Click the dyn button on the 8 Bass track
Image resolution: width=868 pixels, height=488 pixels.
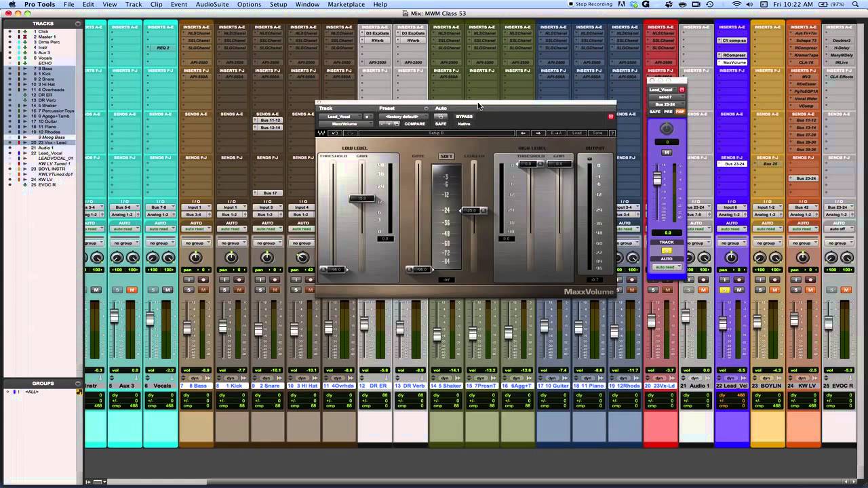[196, 378]
